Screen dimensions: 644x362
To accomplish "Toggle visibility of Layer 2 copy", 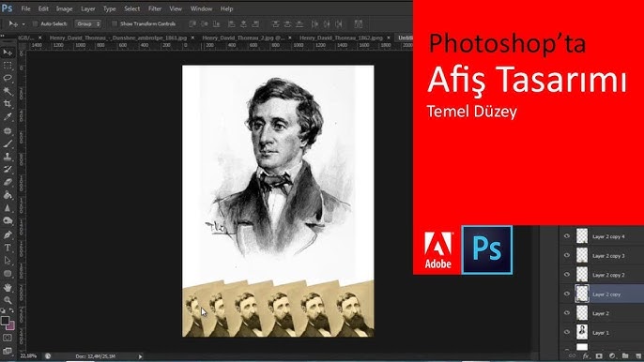I will tap(567, 294).
